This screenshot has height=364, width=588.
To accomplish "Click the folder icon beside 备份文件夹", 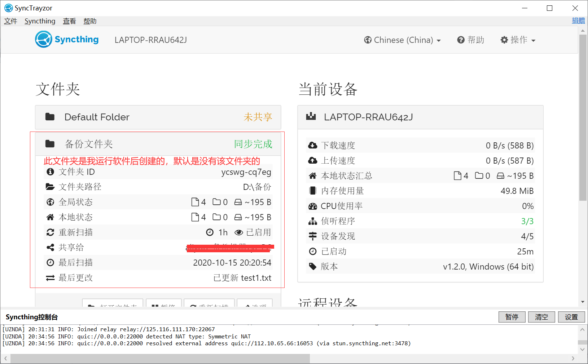I will click(x=50, y=144).
